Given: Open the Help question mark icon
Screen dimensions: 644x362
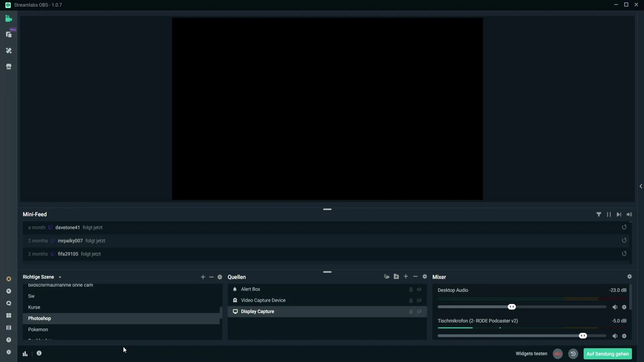Looking at the screenshot, I should (x=9, y=340).
